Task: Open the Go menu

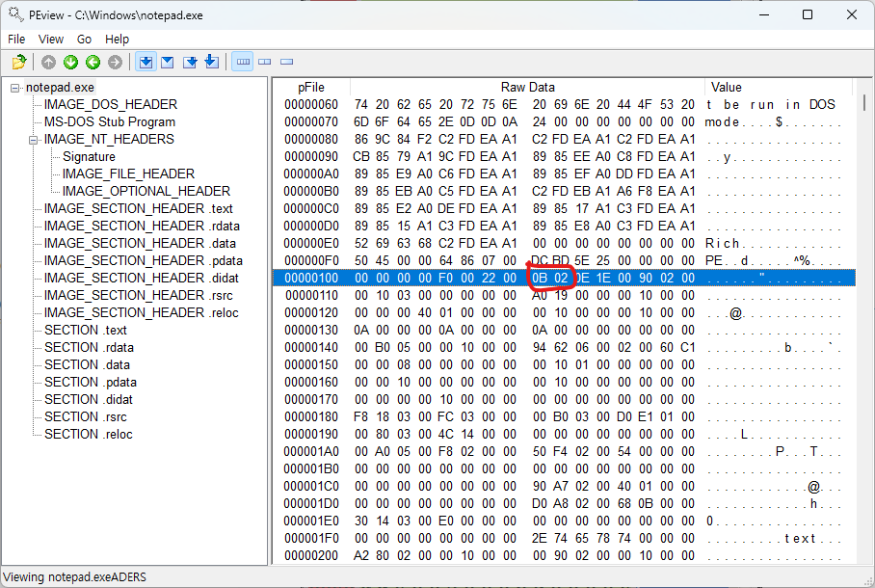Action: click(84, 40)
